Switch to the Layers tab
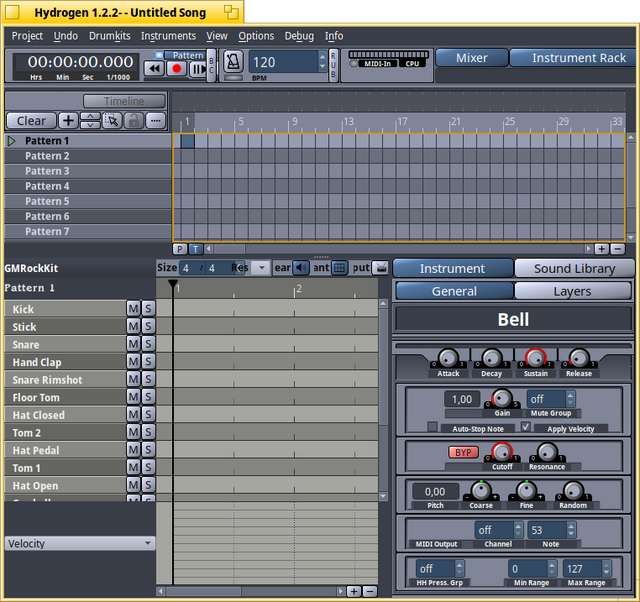Image resolution: width=640 pixels, height=602 pixels. coord(572,291)
